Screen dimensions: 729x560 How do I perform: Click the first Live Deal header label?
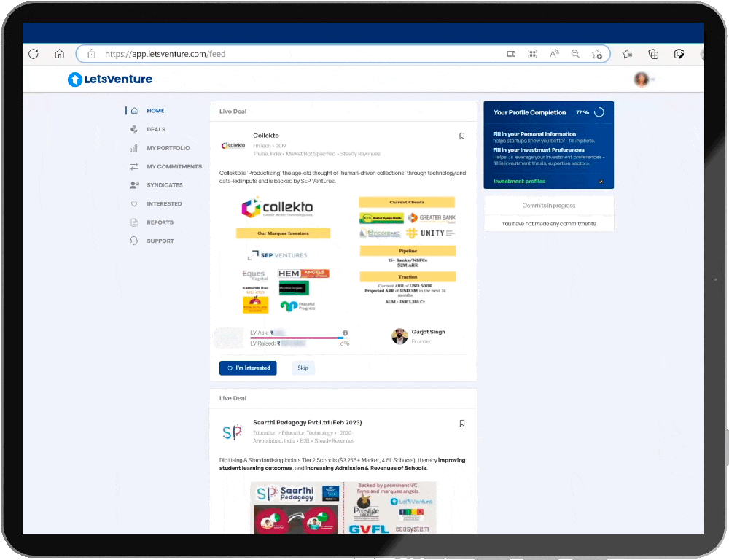tap(233, 112)
